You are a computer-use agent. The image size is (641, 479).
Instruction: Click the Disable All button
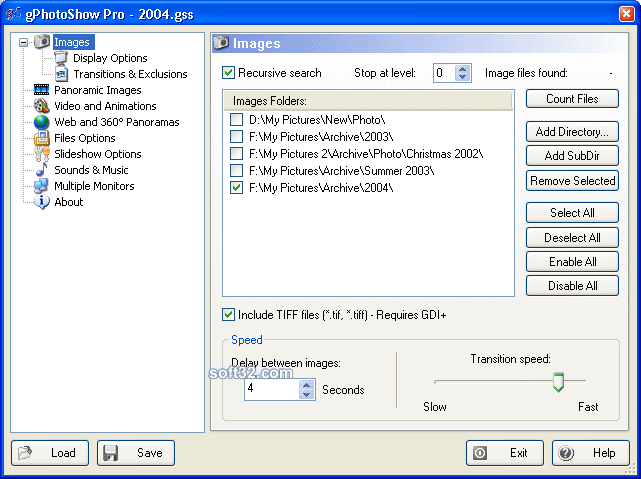point(572,286)
